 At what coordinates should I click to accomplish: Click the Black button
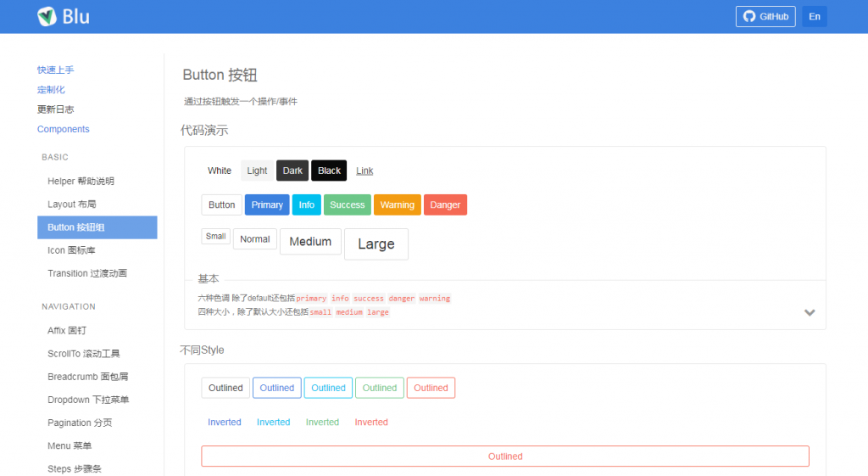pyautogui.click(x=329, y=171)
